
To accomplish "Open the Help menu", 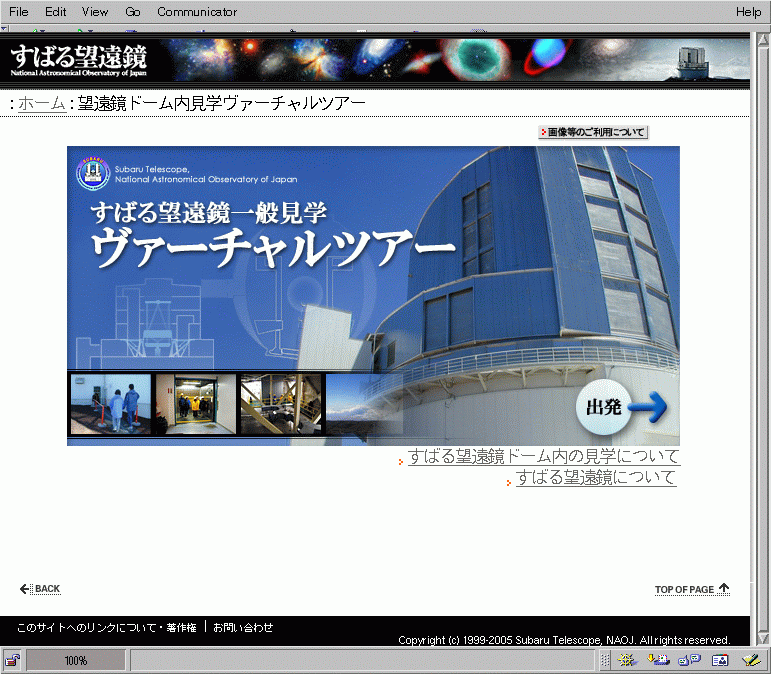I will [748, 12].
